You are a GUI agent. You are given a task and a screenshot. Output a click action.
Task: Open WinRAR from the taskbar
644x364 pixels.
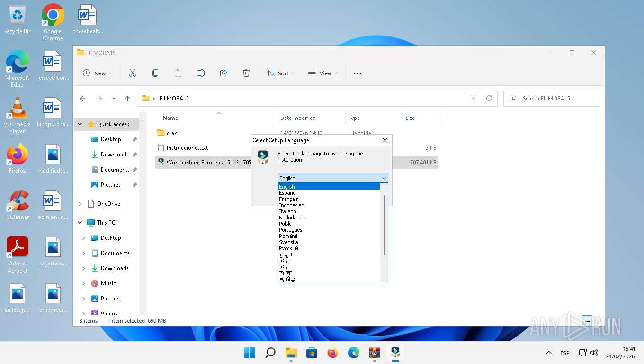[x=375, y=353]
